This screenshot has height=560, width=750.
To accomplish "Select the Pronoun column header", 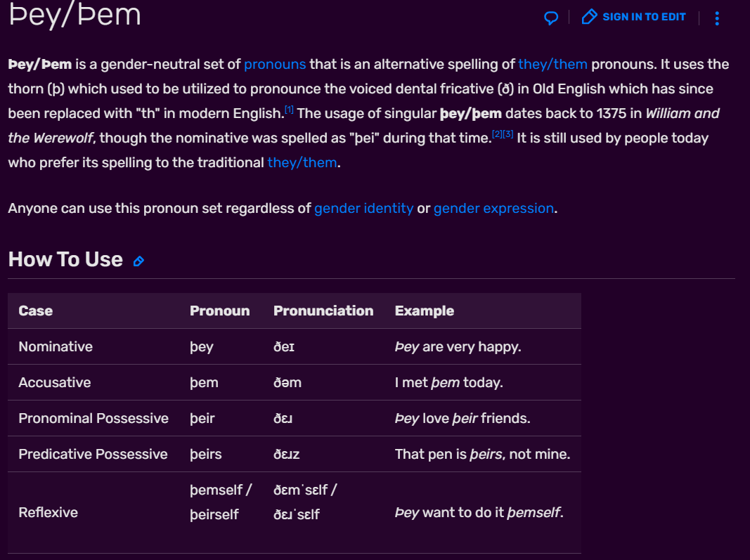I will pos(219,311).
